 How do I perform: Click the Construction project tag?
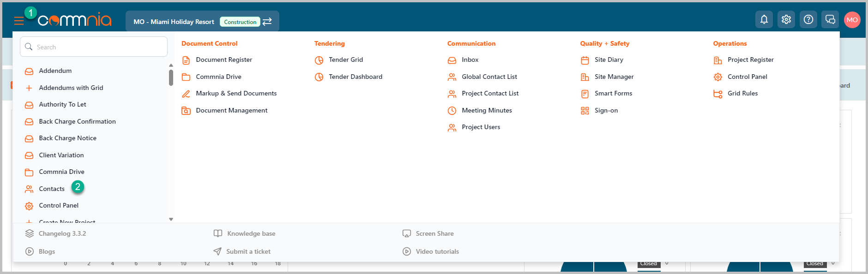(240, 22)
